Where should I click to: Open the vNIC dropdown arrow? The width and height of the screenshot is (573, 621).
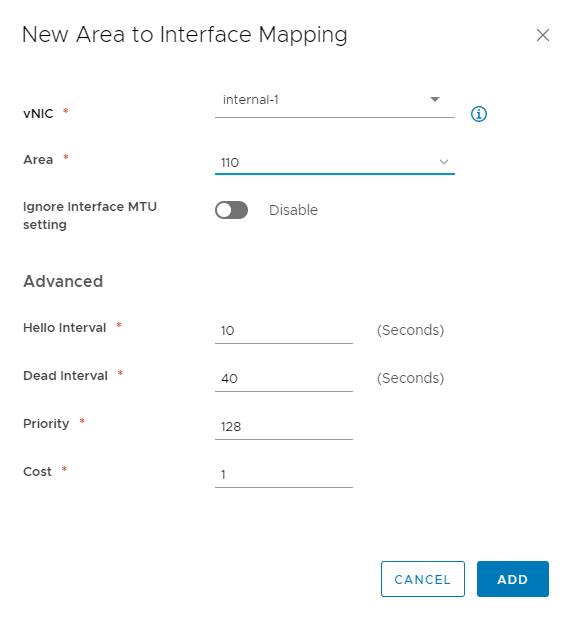click(x=435, y=99)
